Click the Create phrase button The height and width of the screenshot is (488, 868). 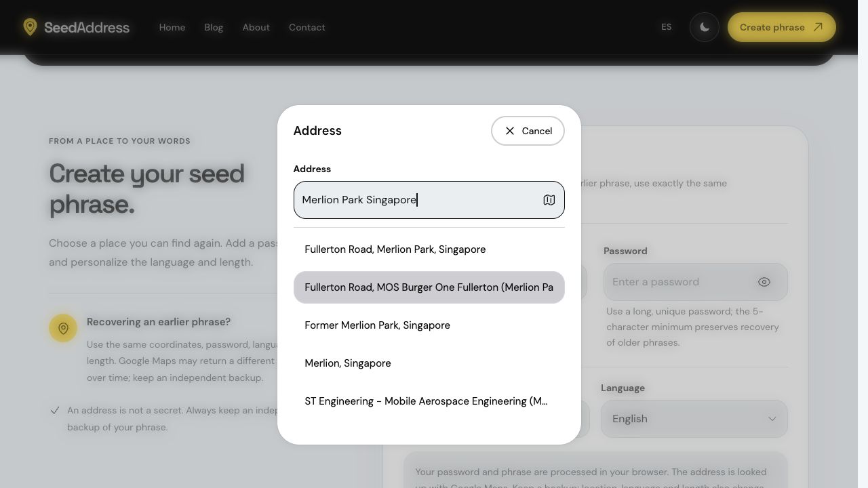(x=782, y=27)
